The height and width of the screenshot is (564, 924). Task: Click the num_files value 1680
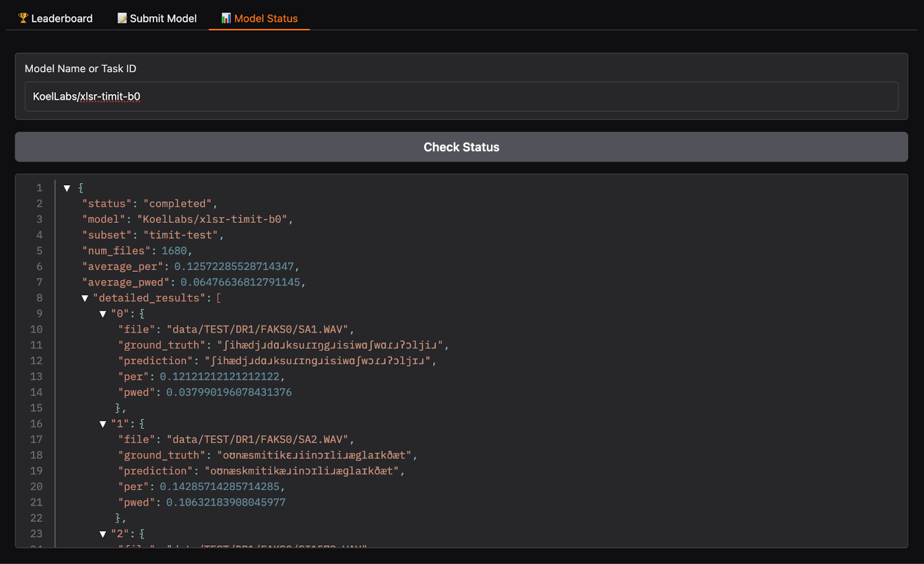click(x=174, y=251)
